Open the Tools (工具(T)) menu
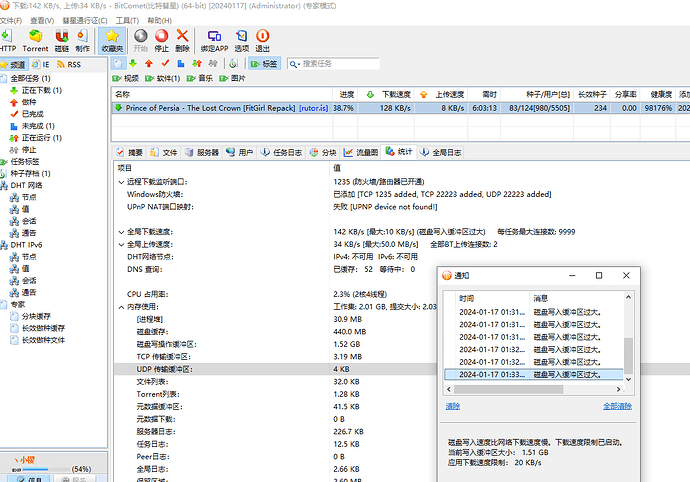The image size is (690, 482). coord(127,21)
